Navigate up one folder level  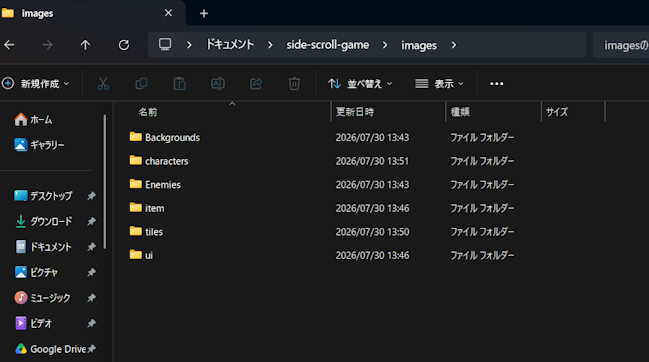click(85, 45)
